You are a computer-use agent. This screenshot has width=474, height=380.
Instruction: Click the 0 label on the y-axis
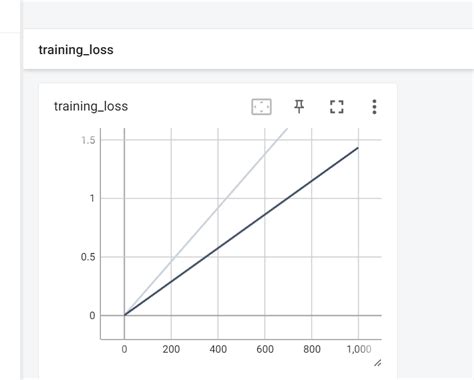point(92,315)
